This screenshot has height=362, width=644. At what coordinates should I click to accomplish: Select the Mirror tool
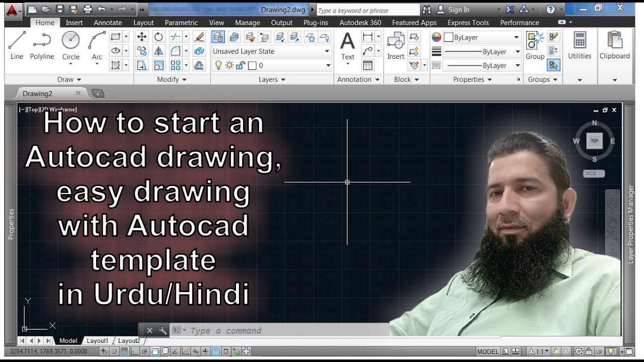[x=159, y=51]
